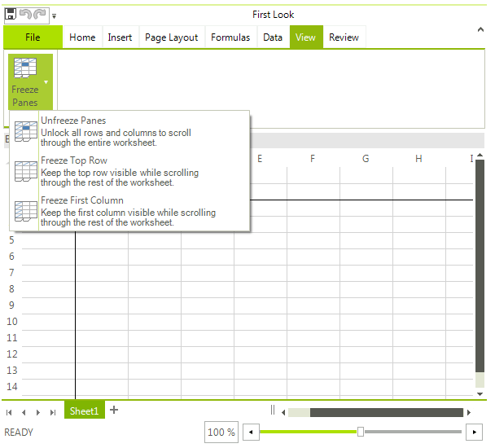Click the Freeze Panes ribbon icon
Viewport: 495px width, 448px height.
[25, 68]
